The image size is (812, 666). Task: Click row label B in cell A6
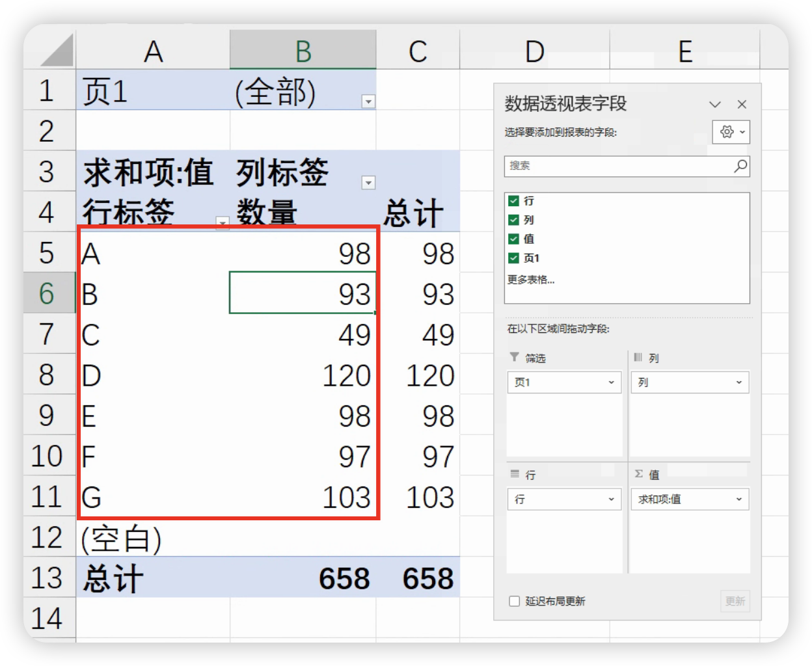tap(153, 293)
